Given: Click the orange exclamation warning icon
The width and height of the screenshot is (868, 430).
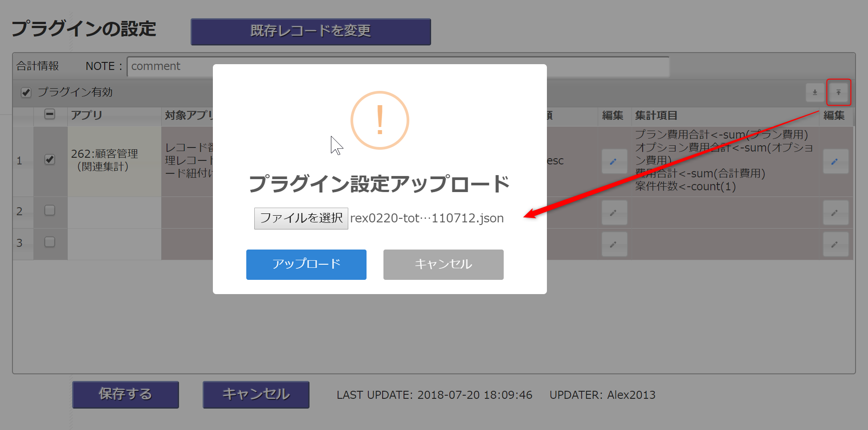Looking at the screenshot, I should pos(380,120).
